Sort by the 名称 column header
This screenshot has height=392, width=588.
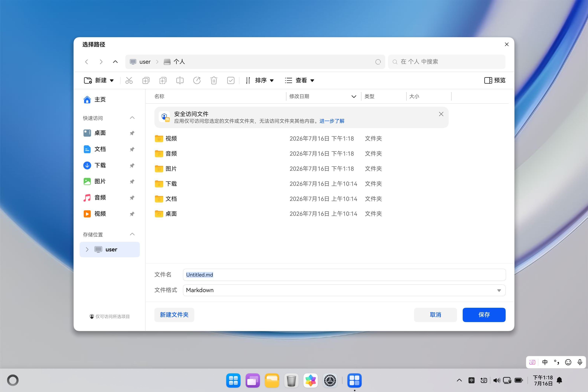point(159,96)
